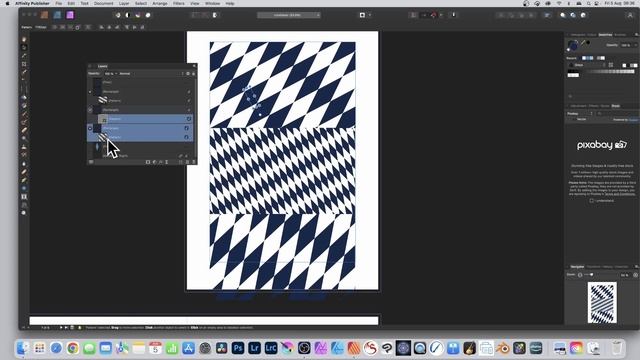This screenshot has width=640, height=360.
Task: Open Photoshop from the Dock
Action: point(238,348)
